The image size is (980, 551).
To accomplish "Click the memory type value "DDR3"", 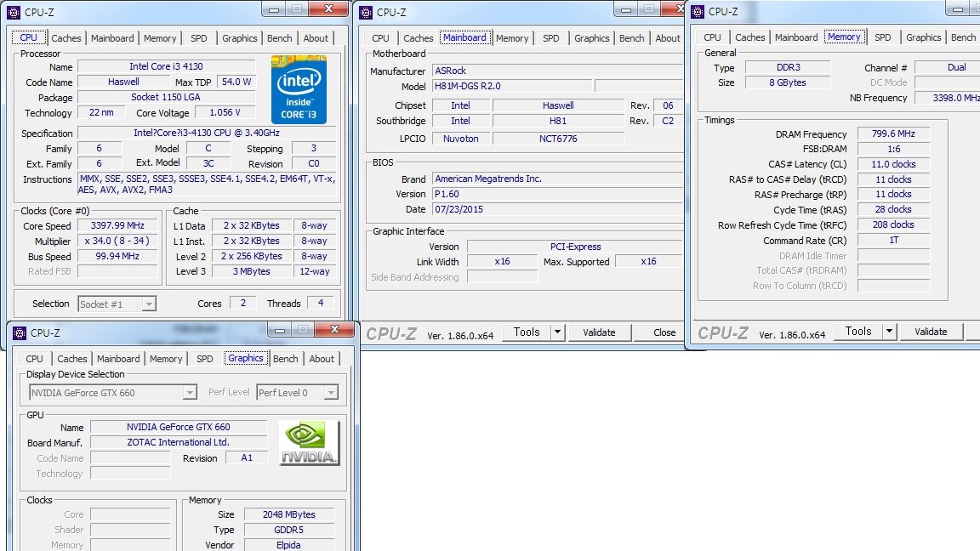I will point(788,67).
